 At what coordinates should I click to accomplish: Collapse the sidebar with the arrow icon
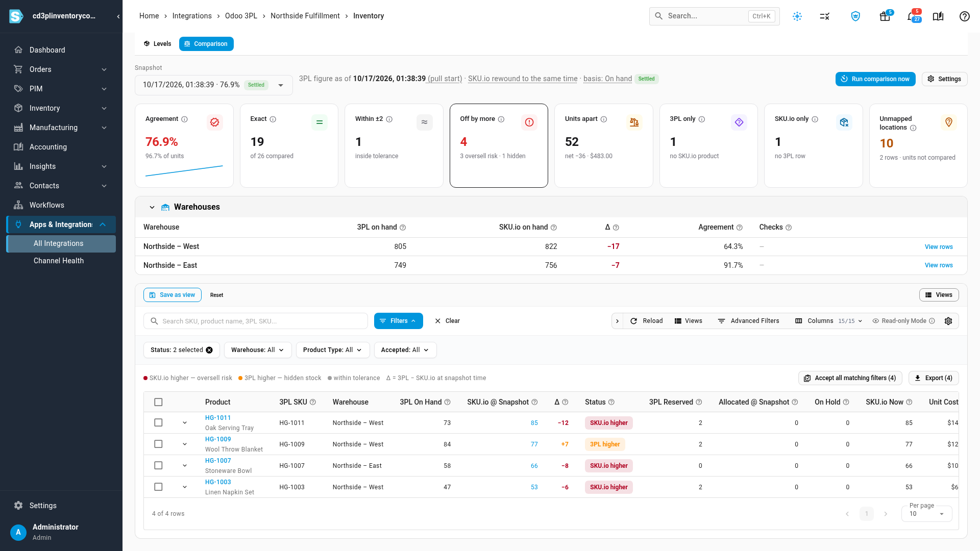pos(118,16)
